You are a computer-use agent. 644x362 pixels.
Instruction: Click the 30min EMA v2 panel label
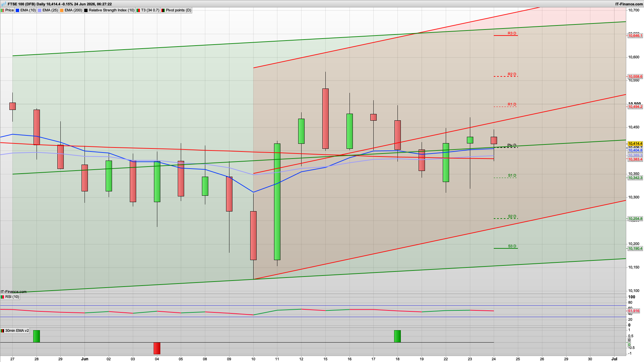17,331
